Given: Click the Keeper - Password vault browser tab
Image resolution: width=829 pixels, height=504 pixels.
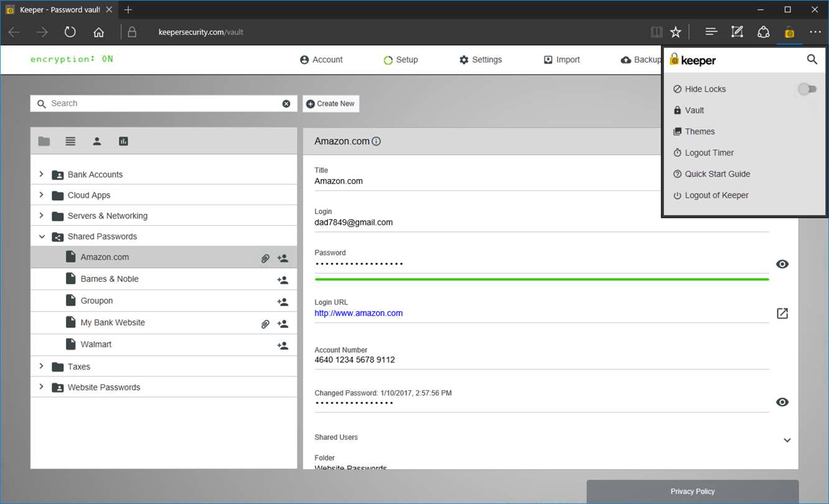Looking at the screenshot, I should 59,10.
